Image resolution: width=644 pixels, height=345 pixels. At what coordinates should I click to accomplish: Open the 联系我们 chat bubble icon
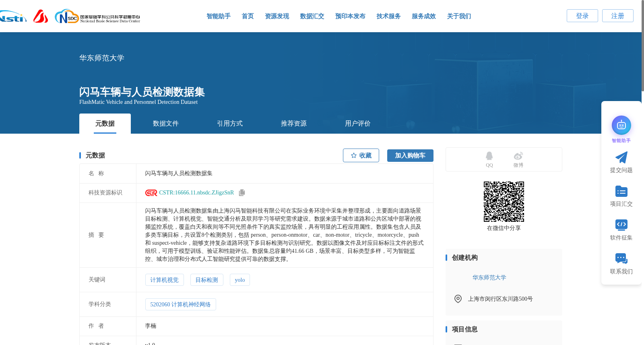pyautogui.click(x=621, y=258)
